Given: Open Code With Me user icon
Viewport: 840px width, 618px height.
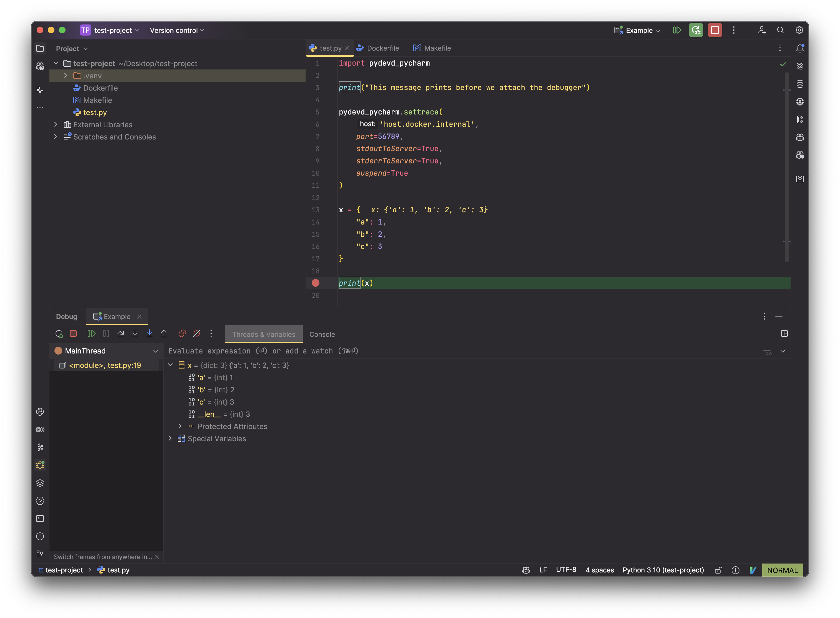Looking at the screenshot, I should click(762, 30).
